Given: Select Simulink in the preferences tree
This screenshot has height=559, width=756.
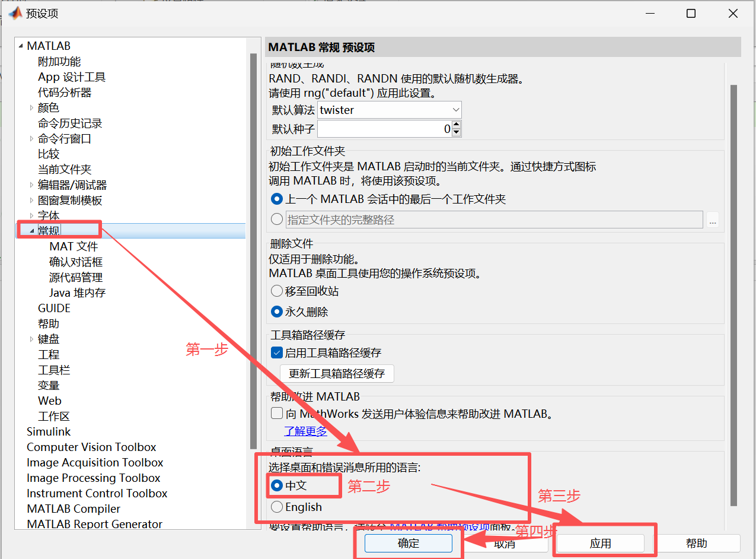Looking at the screenshot, I should (x=49, y=432).
